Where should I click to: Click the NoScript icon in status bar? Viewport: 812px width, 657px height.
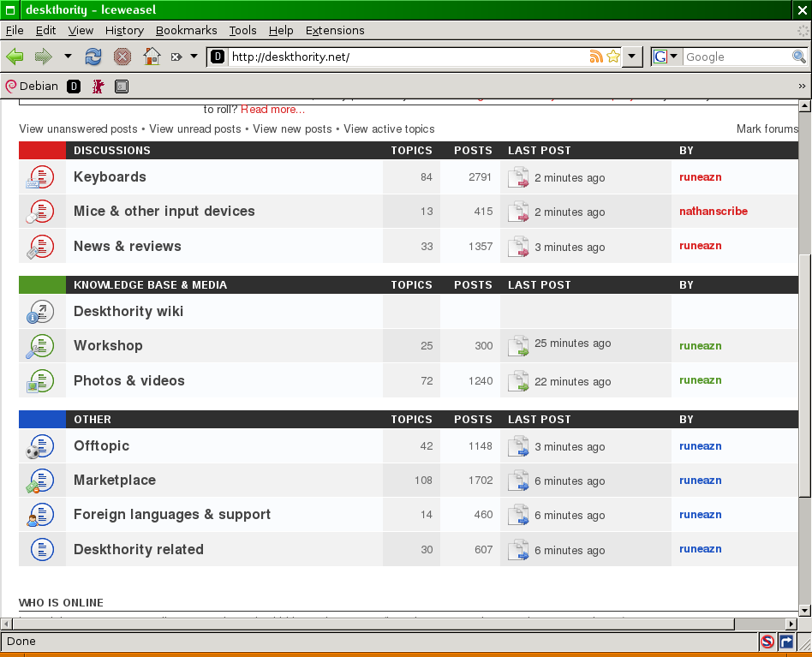(x=767, y=641)
